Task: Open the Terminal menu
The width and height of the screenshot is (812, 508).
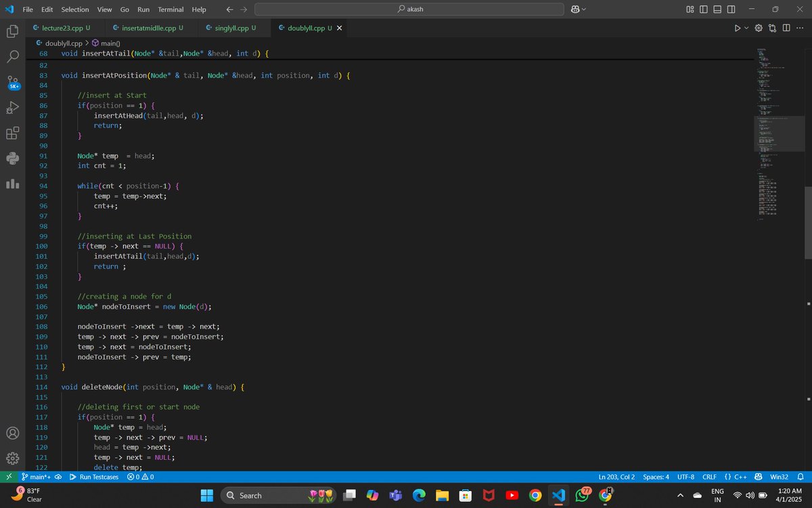Action: 171,9
